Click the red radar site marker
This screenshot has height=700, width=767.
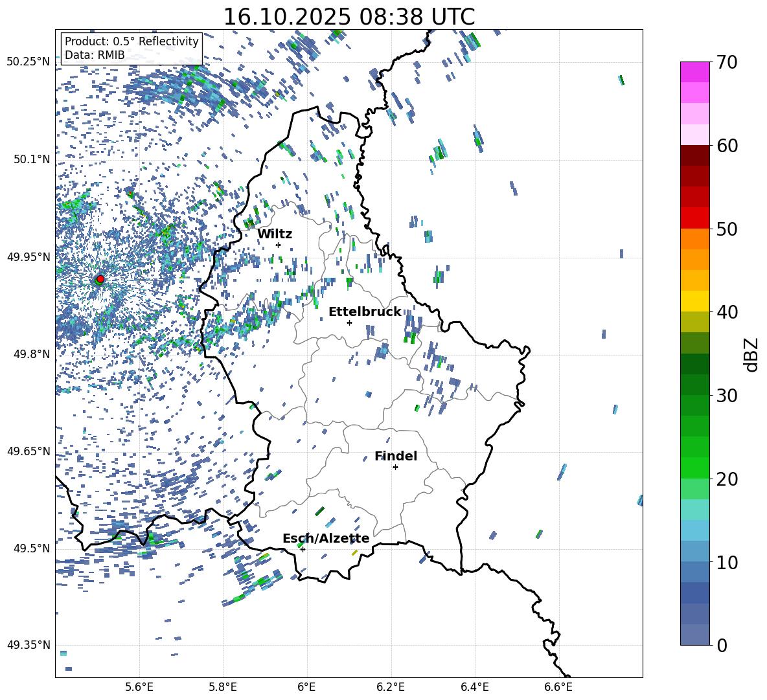point(100,278)
